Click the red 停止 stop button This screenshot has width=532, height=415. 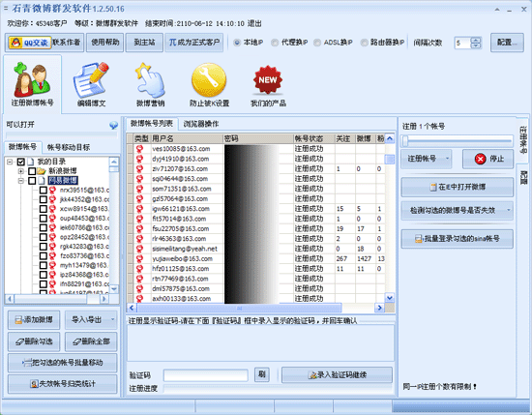[488, 159]
